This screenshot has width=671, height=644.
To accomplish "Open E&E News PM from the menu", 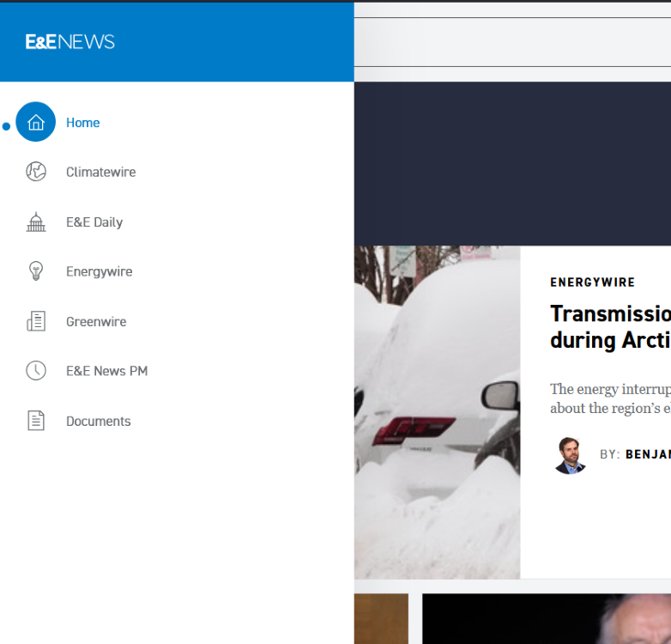I will pyautogui.click(x=106, y=371).
